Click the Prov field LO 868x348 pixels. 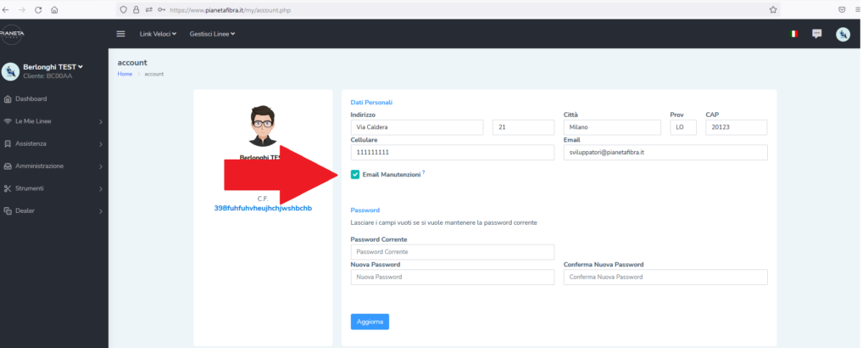(x=683, y=127)
